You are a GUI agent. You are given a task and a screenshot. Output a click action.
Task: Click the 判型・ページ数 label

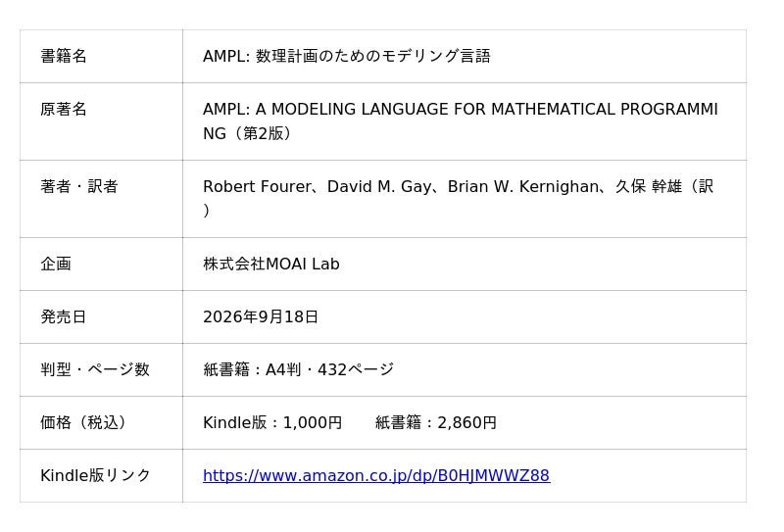tap(95, 369)
